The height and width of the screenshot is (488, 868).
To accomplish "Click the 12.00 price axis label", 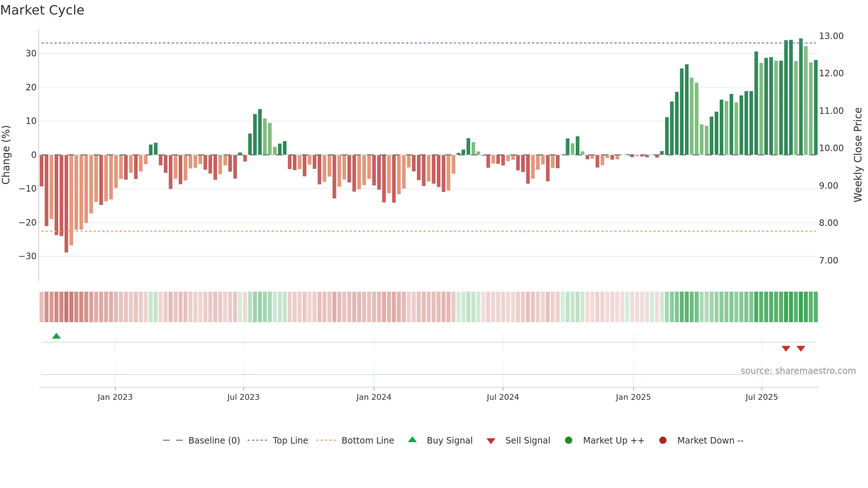I will click(x=831, y=73).
